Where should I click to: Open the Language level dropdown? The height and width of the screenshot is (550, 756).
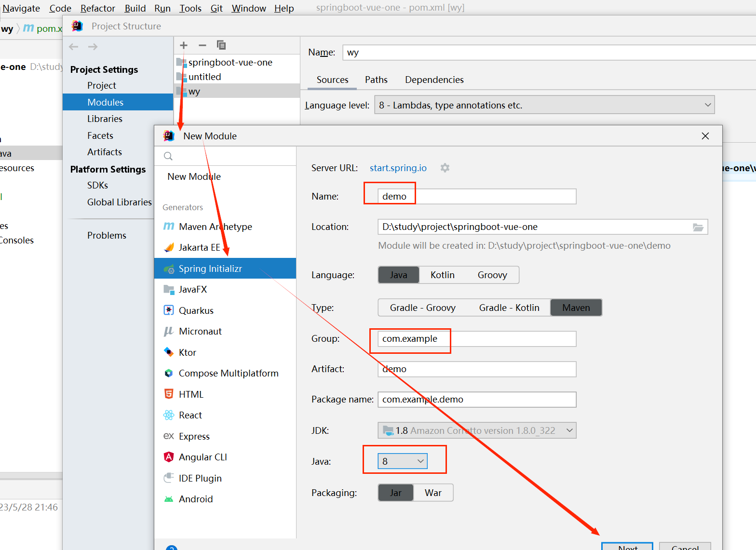pyautogui.click(x=544, y=105)
